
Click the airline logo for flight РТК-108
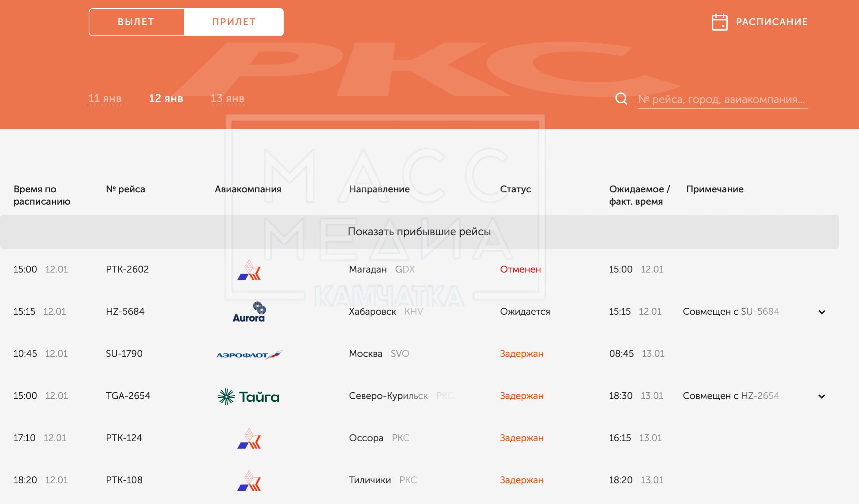249,481
